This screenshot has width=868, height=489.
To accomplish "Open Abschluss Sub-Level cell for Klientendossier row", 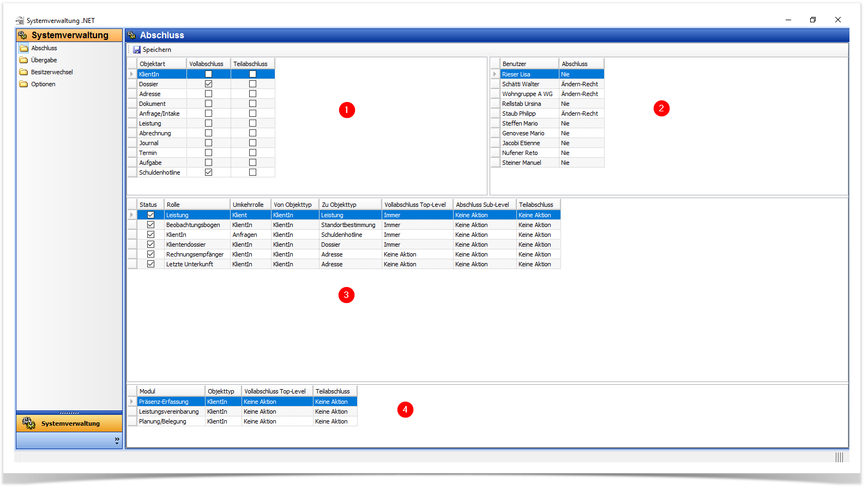I will point(484,244).
